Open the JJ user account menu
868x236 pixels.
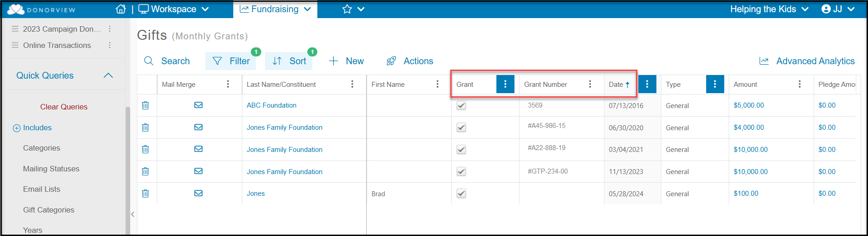click(838, 9)
